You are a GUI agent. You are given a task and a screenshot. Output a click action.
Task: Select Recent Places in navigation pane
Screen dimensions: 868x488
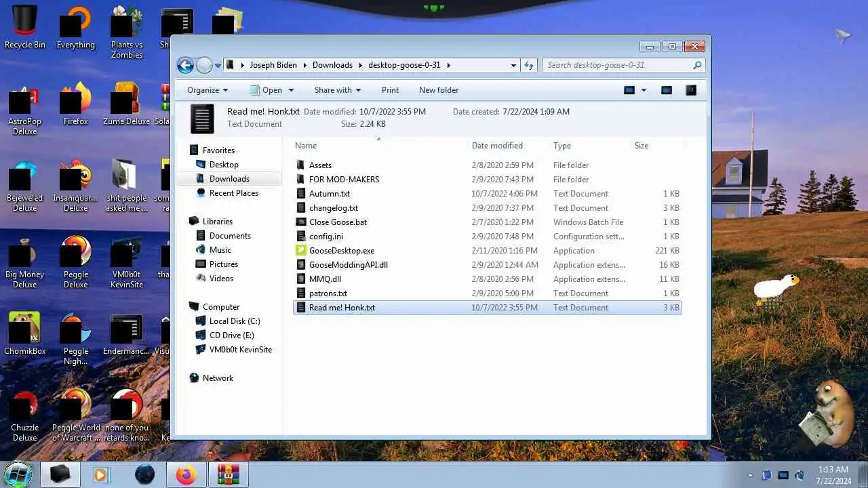point(233,193)
